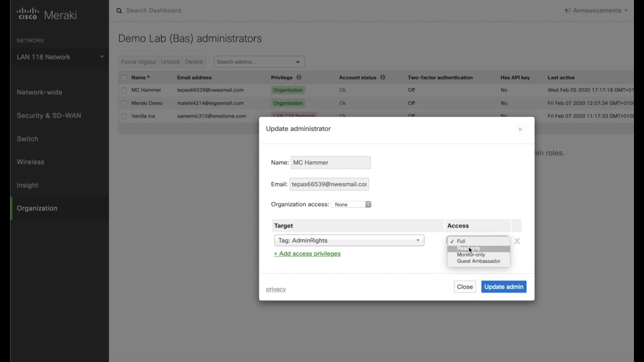Sort by the Name column header

click(140, 77)
